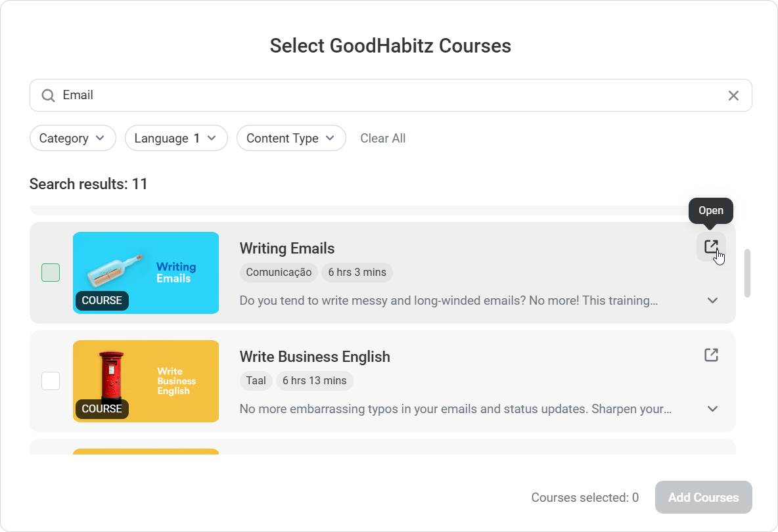This screenshot has height=532, width=778.
Task: Click the Comunicação category tag
Action: point(279,272)
